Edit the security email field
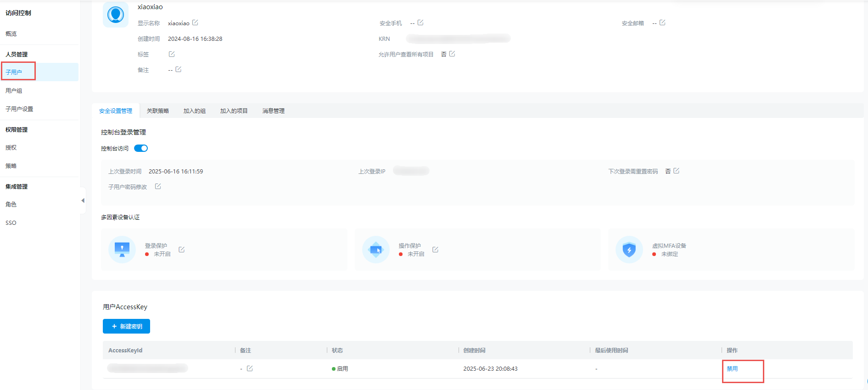 [662, 22]
